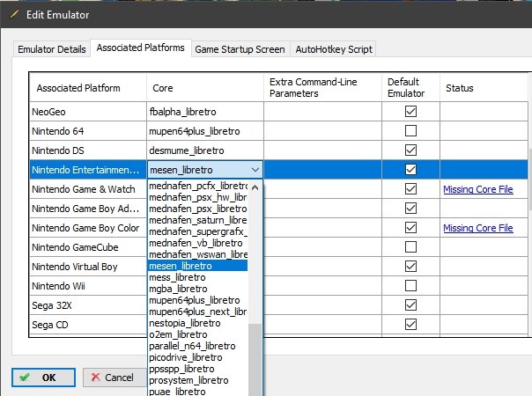Uncheck Default Emulator for Nintendo Game Boy Color
This screenshot has height=396, width=532.
pos(410,227)
